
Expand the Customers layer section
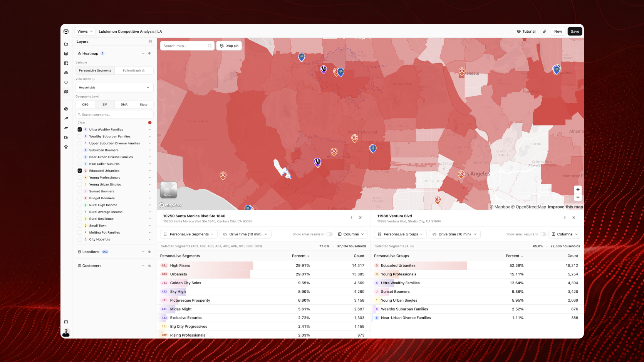[143, 266]
